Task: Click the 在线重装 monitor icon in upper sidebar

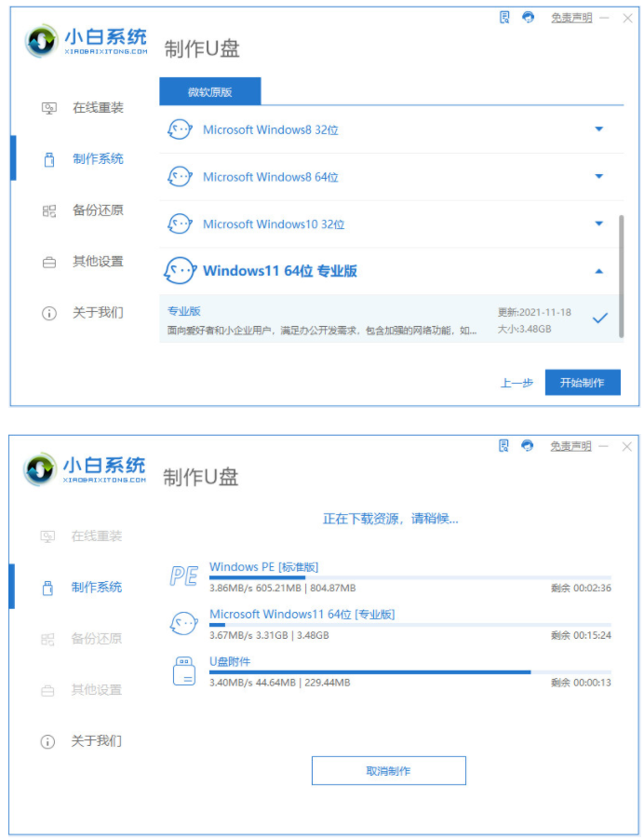Action: pyautogui.click(x=49, y=108)
